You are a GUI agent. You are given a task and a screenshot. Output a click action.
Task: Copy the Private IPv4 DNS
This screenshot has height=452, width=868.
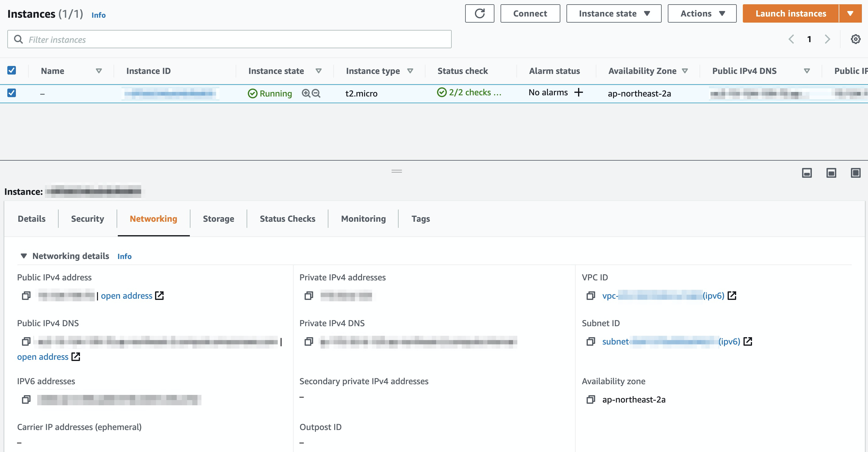coord(308,341)
